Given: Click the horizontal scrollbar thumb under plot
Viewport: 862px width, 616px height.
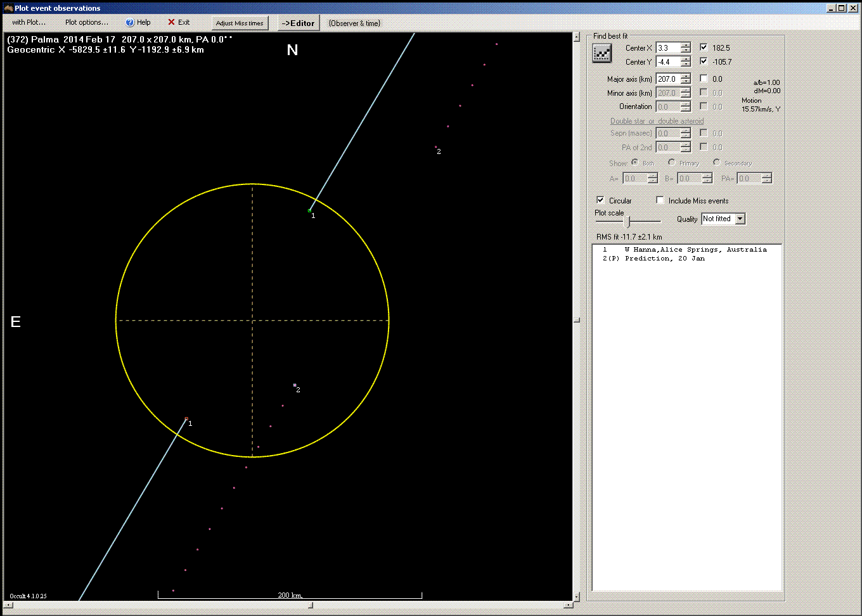Looking at the screenshot, I should point(311,605).
